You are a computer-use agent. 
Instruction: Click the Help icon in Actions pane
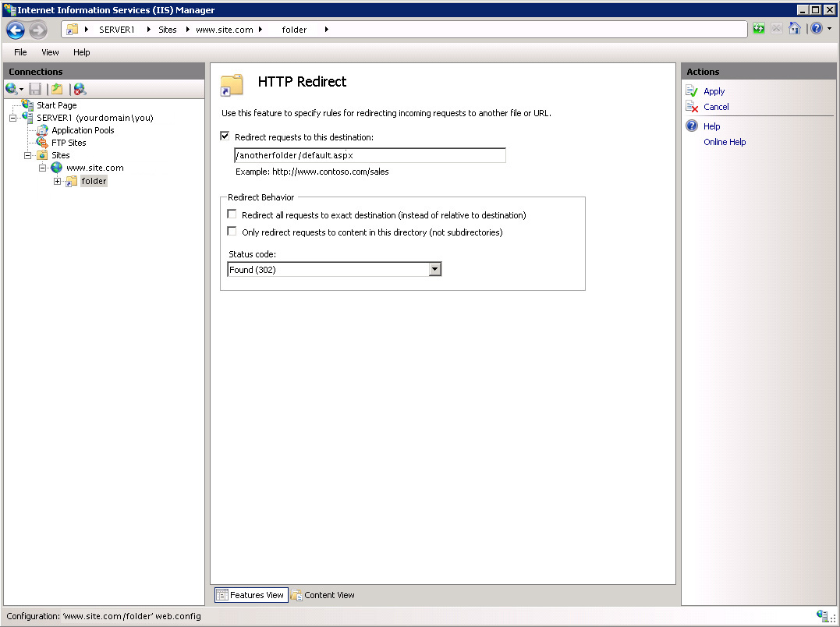(692, 126)
